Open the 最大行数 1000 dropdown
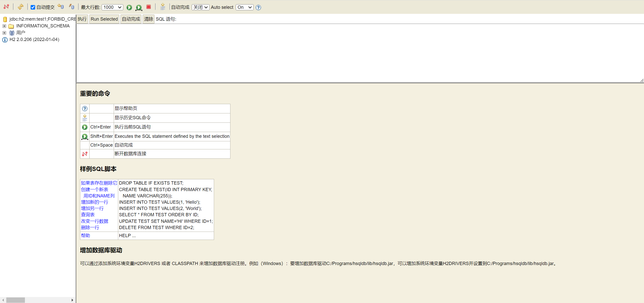644x303 pixels. click(112, 7)
